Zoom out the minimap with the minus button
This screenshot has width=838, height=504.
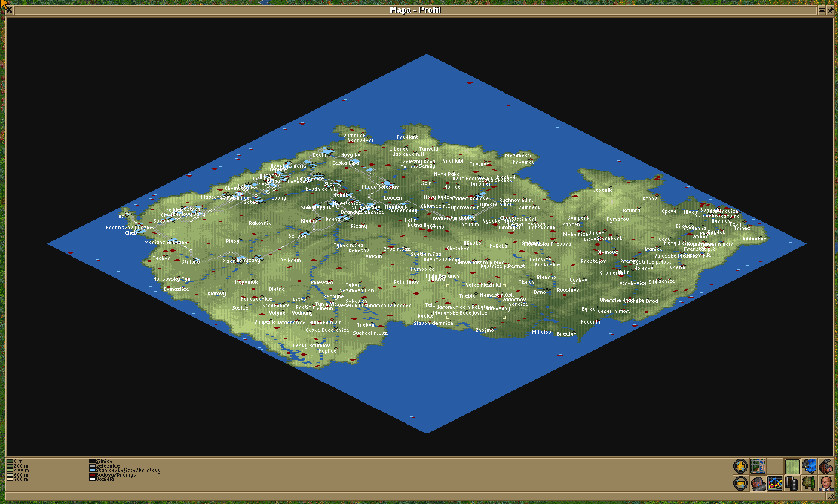click(741, 483)
